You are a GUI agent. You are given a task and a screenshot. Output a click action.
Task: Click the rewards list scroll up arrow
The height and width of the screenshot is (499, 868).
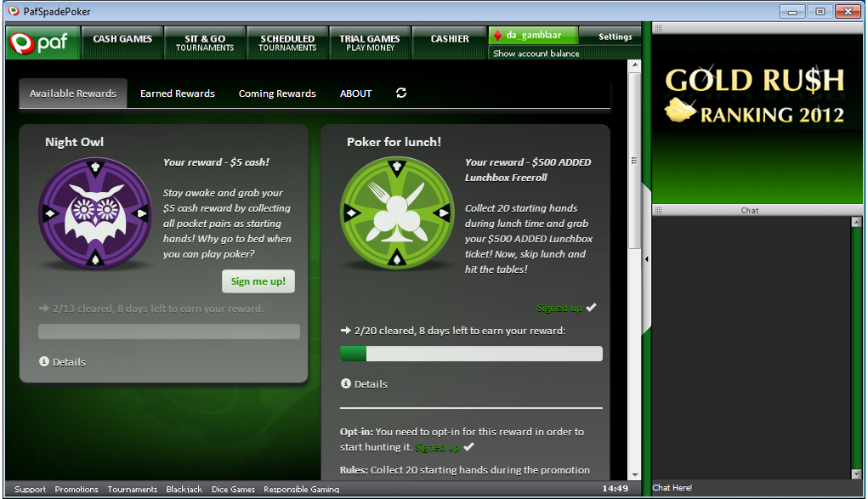[x=635, y=65]
